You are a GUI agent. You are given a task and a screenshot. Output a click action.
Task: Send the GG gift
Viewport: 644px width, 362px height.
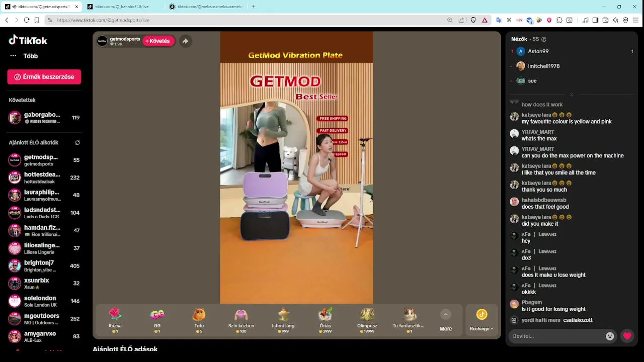point(157,320)
